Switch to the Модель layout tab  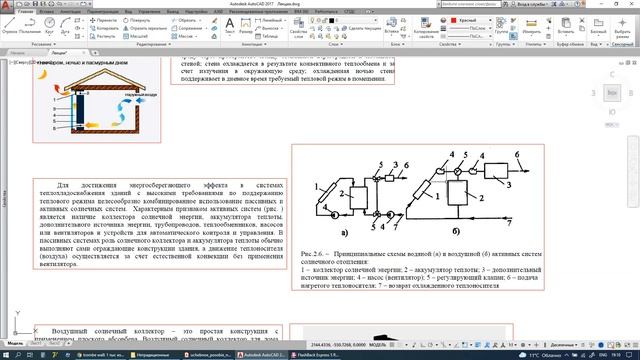point(15,344)
